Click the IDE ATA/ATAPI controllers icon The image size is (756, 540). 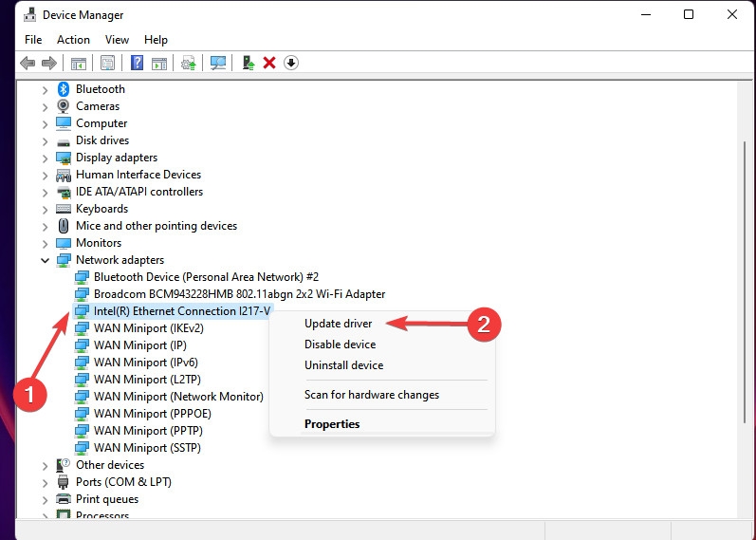[x=64, y=192]
